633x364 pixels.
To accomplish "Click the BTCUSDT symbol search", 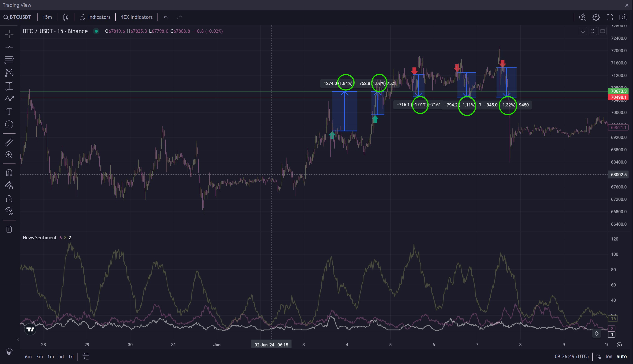I will [x=18, y=17].
